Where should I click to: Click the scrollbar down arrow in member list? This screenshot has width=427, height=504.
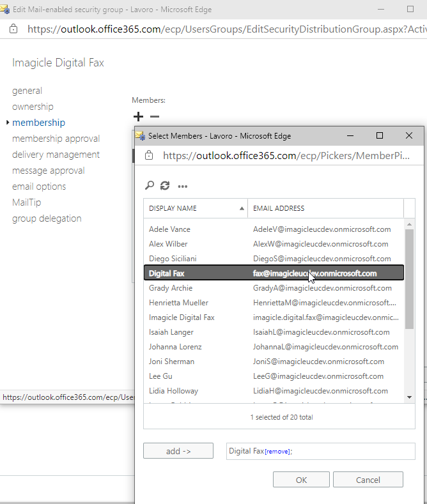click(x=410, y=397)
